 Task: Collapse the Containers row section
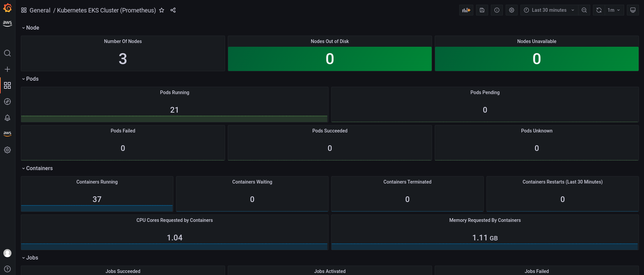pyautogui.click(x=37, y=168)
